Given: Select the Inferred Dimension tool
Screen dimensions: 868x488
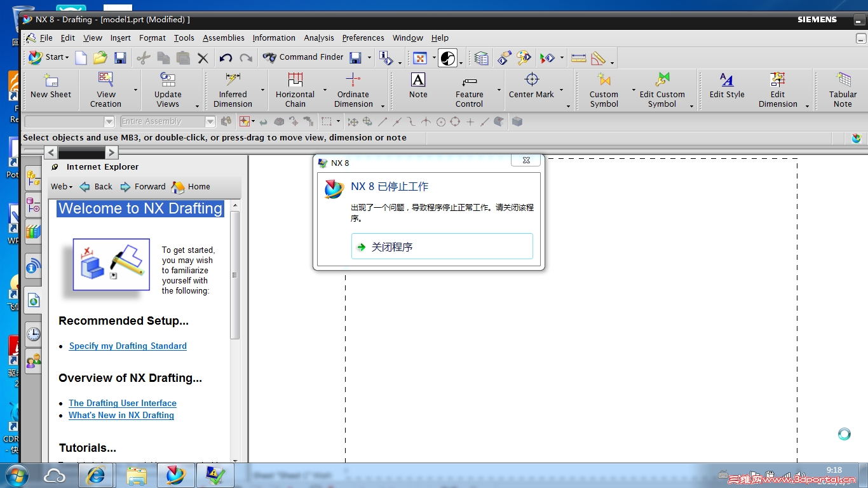Looking at the screenshot, I should tap(233, 90).
